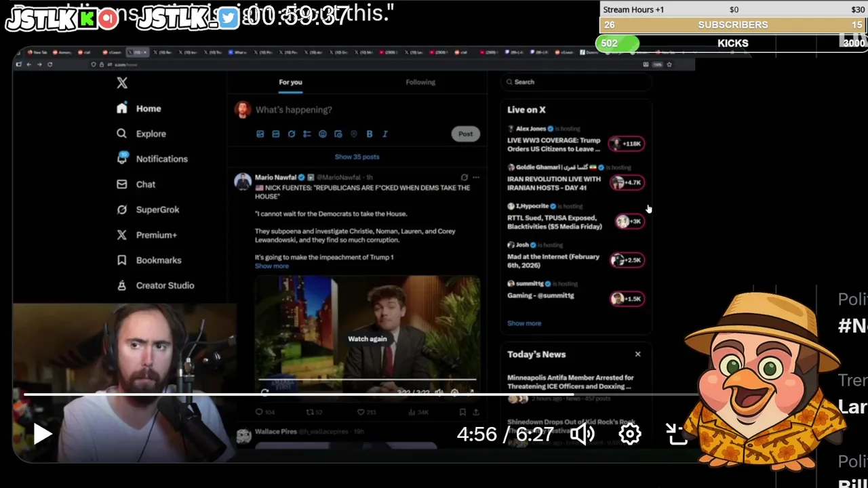Toggle italic text in composer
Screen dimensions: 868x488
coord(384,134)
